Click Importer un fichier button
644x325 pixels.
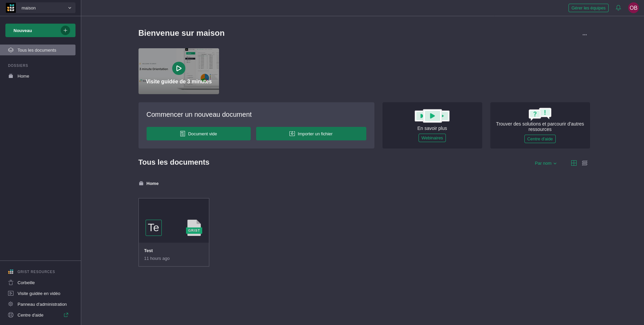[x=311, y=134]
